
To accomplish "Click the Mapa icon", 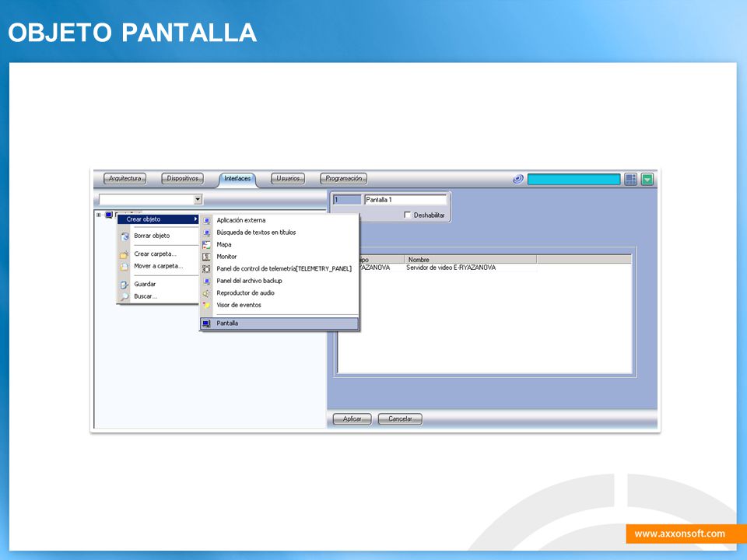I will pos(206,245).
